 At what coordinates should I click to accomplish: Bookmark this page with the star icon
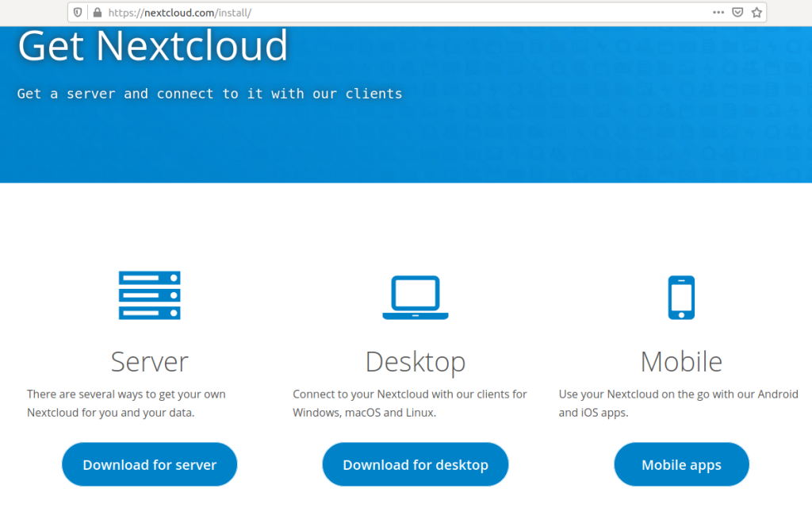(756, 13)
